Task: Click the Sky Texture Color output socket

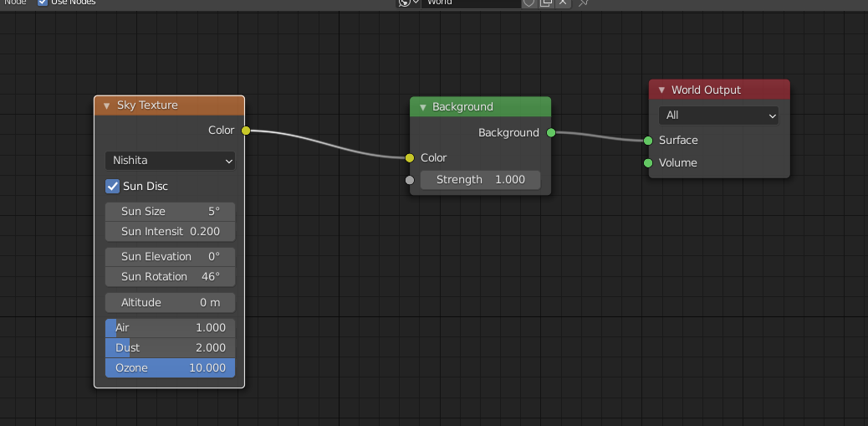Action: coord(246,131)
